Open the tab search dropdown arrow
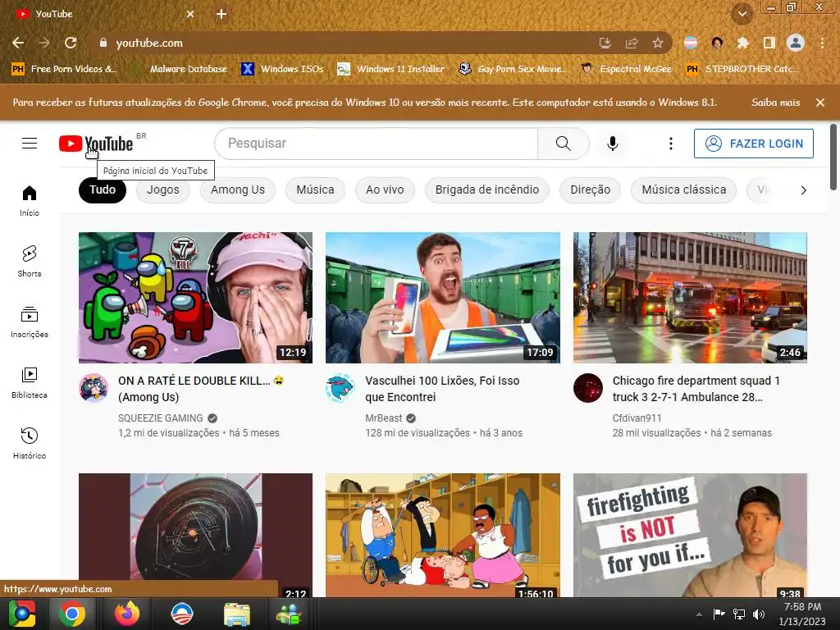Viewport: 840px width, 630px height. pyautogui.click(x=742, y=14)
